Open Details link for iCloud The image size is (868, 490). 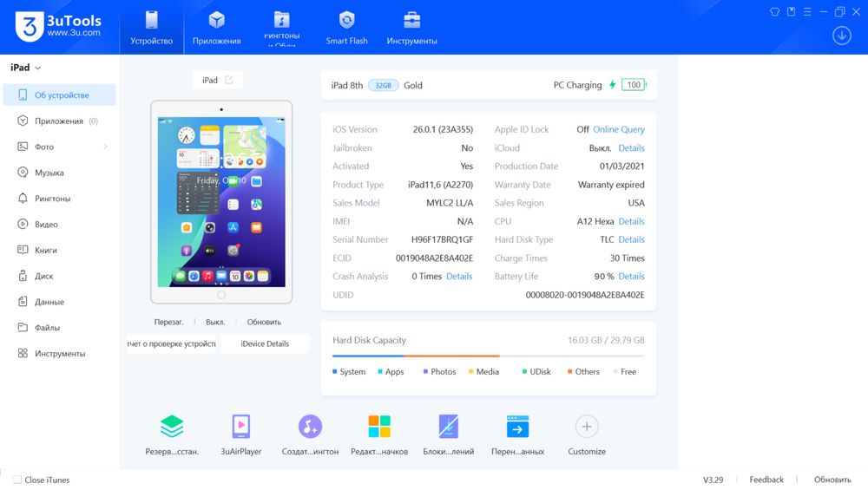[632, 147]
